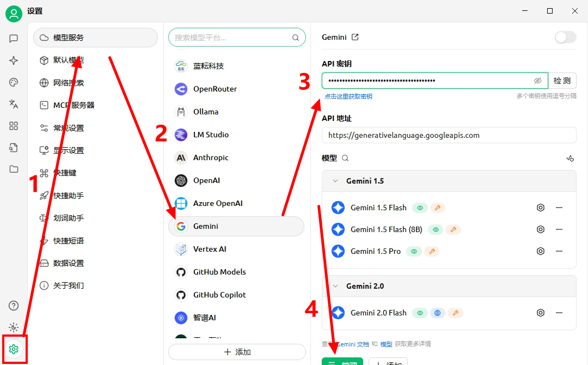Click the tool wrench tag on Gemini 1.5 Flash

437,208
